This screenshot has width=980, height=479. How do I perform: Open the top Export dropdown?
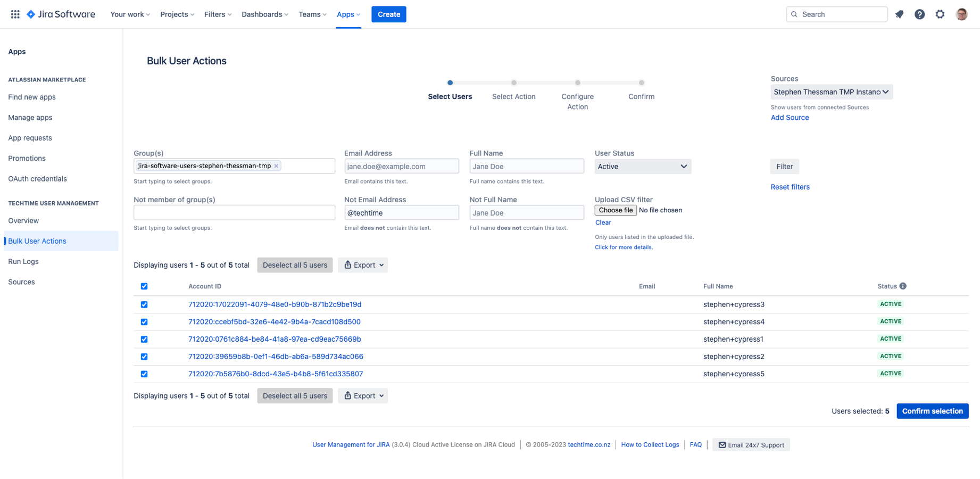click(363, 265)
